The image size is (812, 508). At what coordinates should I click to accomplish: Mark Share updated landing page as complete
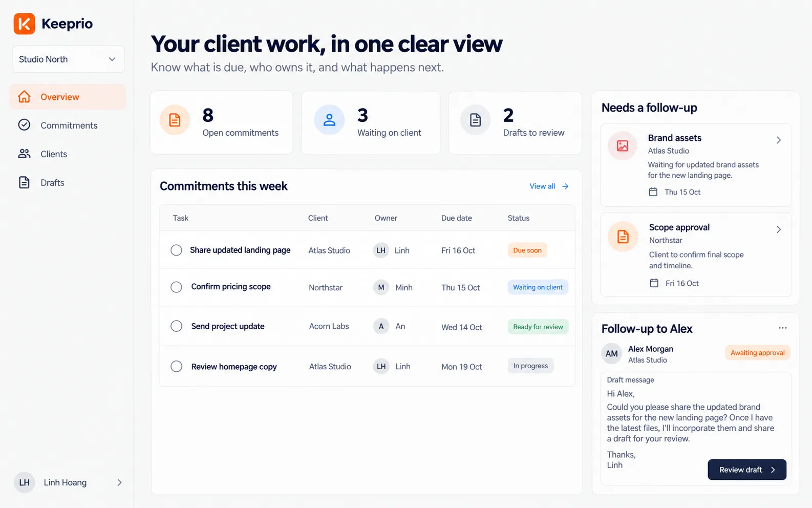coord(176,250)
